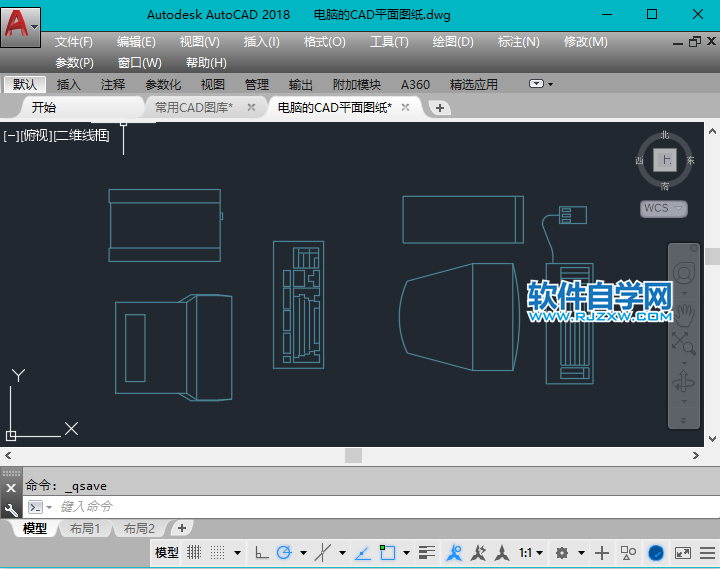The image size is (720, 569).
Task: Toggle snap mode dotted grid icon
Action: [x=218, y=552]
